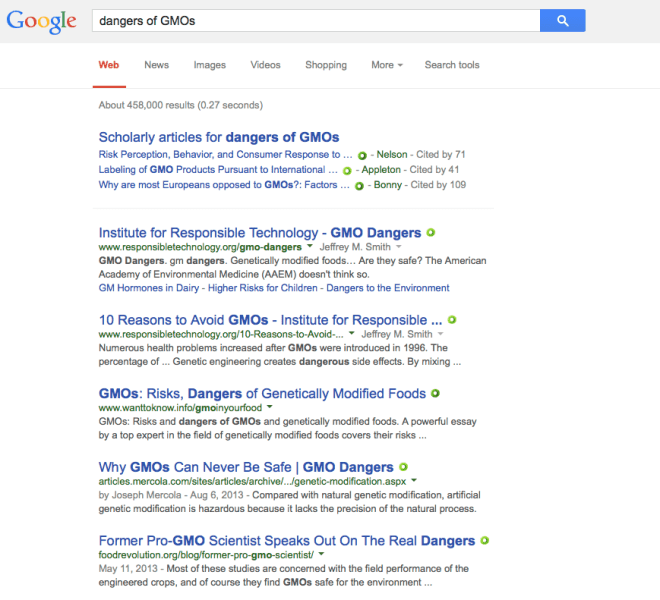Open author dropdown by Jeffrey M. Smith in 10 Reasons result
The width and height of the screenshot is (660, 600).
click(441, 334)
